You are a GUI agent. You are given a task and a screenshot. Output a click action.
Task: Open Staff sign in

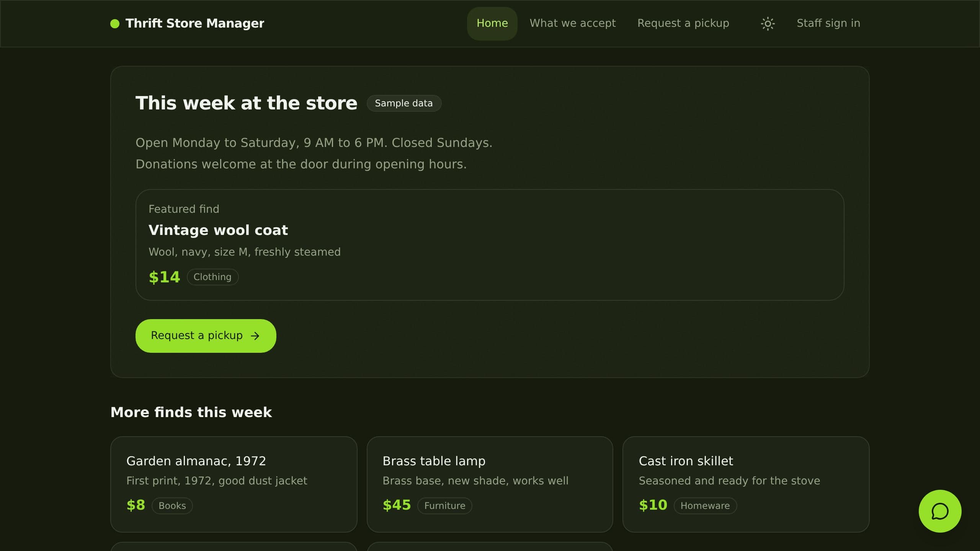828,23
